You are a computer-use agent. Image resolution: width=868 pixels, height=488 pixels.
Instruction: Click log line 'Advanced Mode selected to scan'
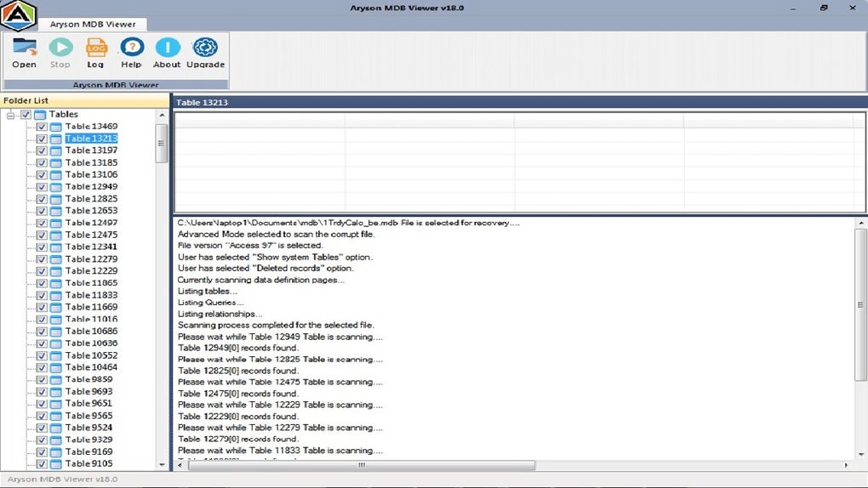[x=277, y=234]
